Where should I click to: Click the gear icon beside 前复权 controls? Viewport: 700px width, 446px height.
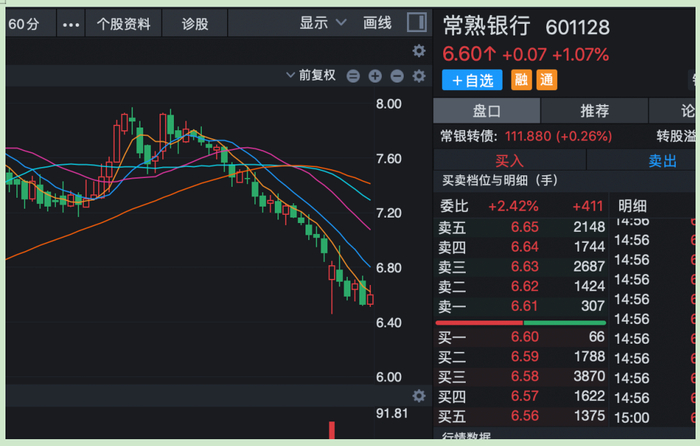pos(419,76)
